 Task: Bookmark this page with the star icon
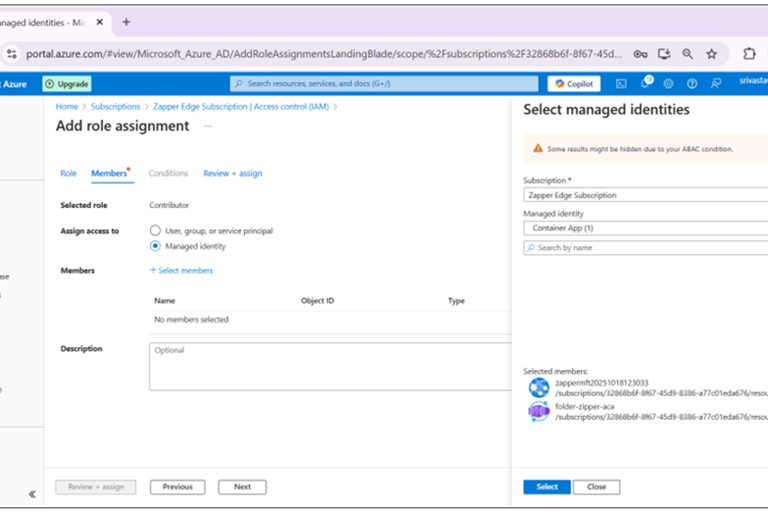click(711, 54)
